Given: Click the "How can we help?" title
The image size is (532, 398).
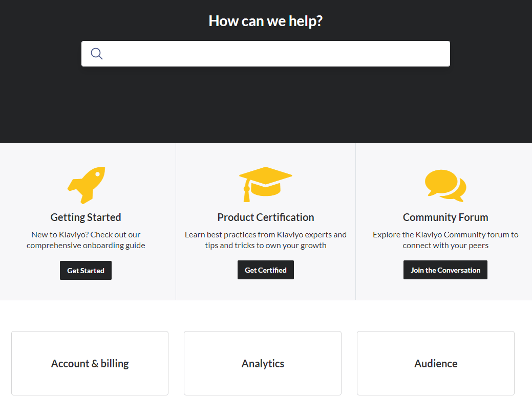Looking at the screenshot, I should tap(265, 21).
